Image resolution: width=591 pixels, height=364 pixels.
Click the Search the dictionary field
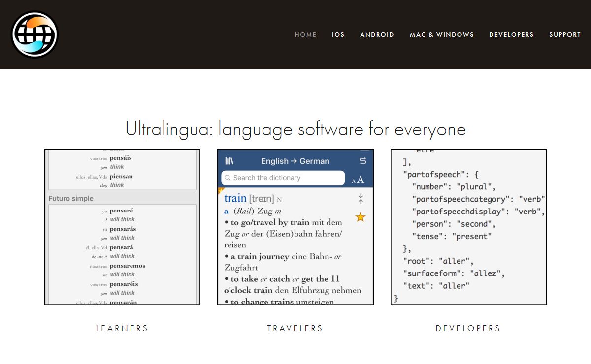point(283,178)
